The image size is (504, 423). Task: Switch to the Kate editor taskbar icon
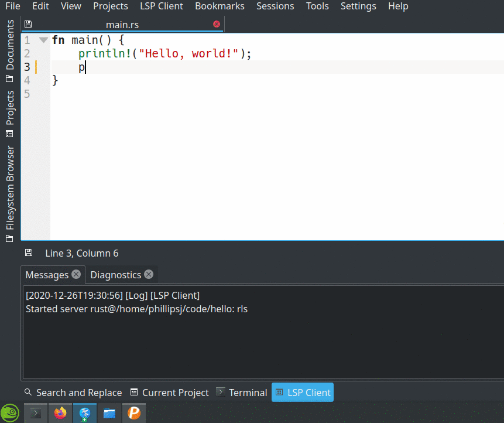pyautogui.click(x=85, y=413)
